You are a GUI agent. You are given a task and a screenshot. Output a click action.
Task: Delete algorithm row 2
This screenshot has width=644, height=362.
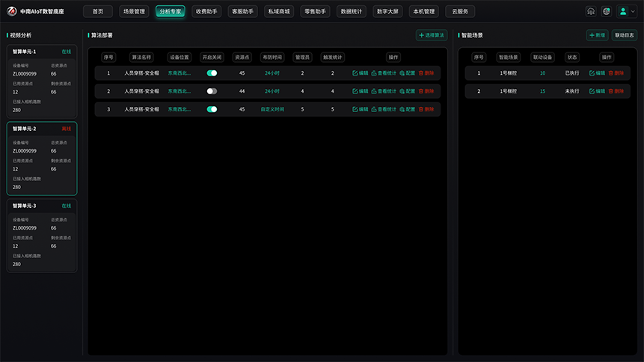pos(426,91)
